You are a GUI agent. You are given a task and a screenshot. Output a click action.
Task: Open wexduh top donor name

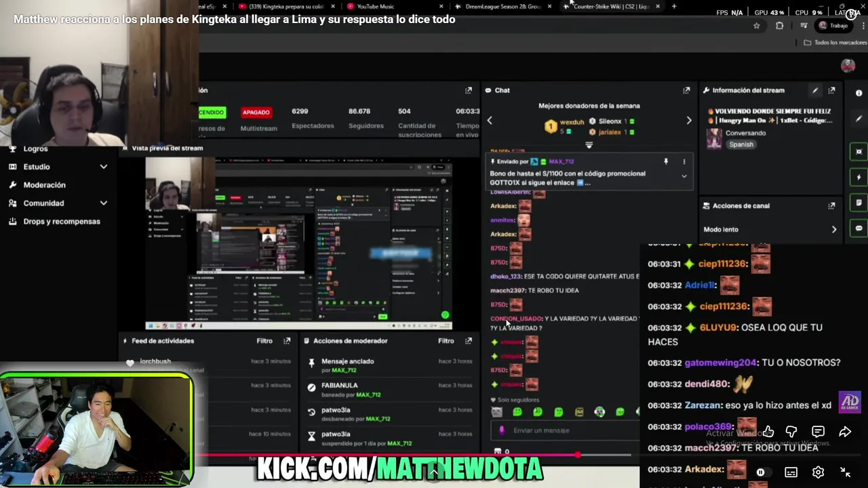coord(572,122)
